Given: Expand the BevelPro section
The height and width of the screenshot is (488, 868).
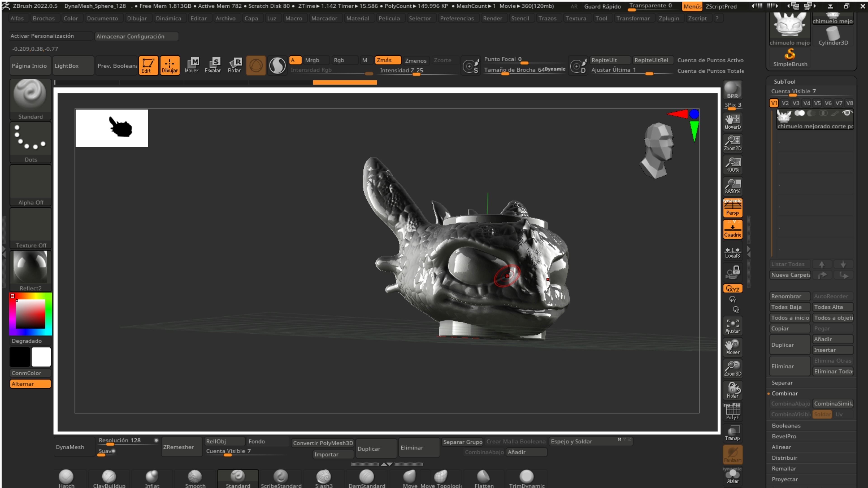Looking at the screenshot, I should tap(784, 436).
